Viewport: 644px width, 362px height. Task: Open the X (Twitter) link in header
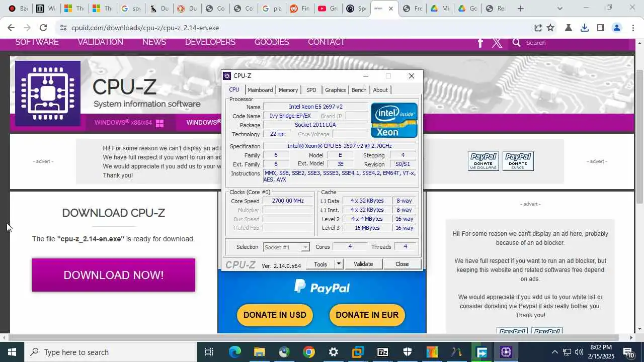click(x=497, y=43)
